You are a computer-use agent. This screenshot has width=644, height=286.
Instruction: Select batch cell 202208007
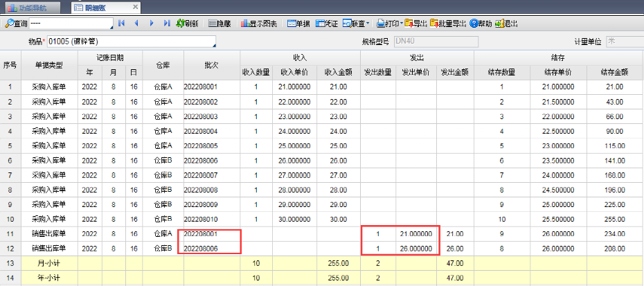tap(212, 175)
